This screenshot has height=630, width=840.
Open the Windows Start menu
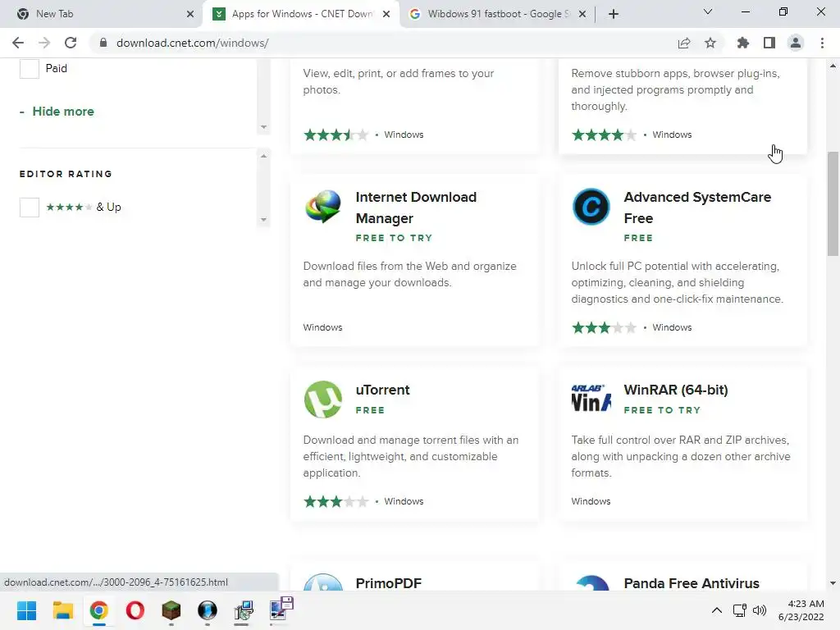click(27, 610)
